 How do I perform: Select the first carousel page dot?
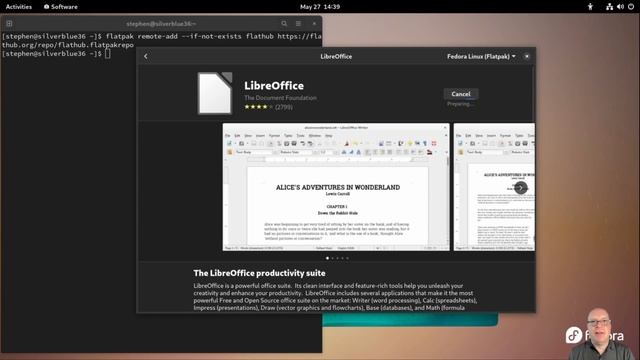click(x=327, y=258)
